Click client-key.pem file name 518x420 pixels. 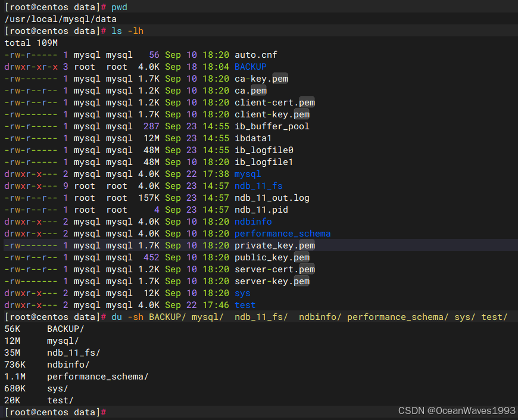point(272,114)
